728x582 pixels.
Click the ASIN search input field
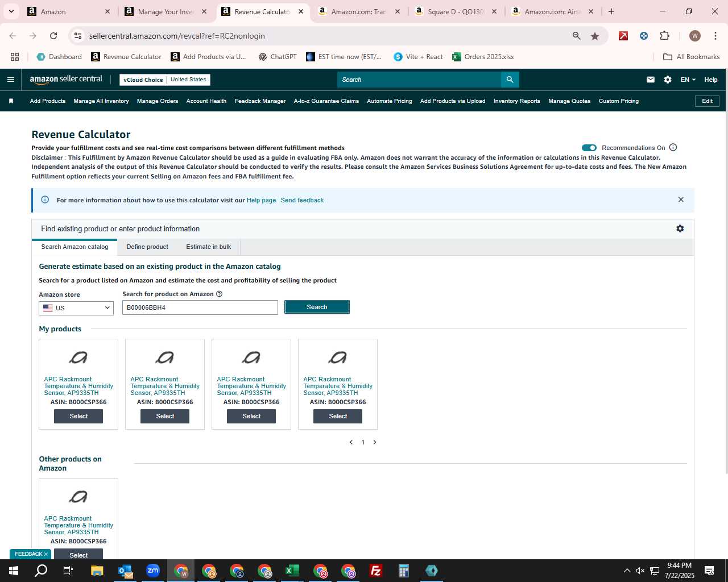[x=200, y=307]
